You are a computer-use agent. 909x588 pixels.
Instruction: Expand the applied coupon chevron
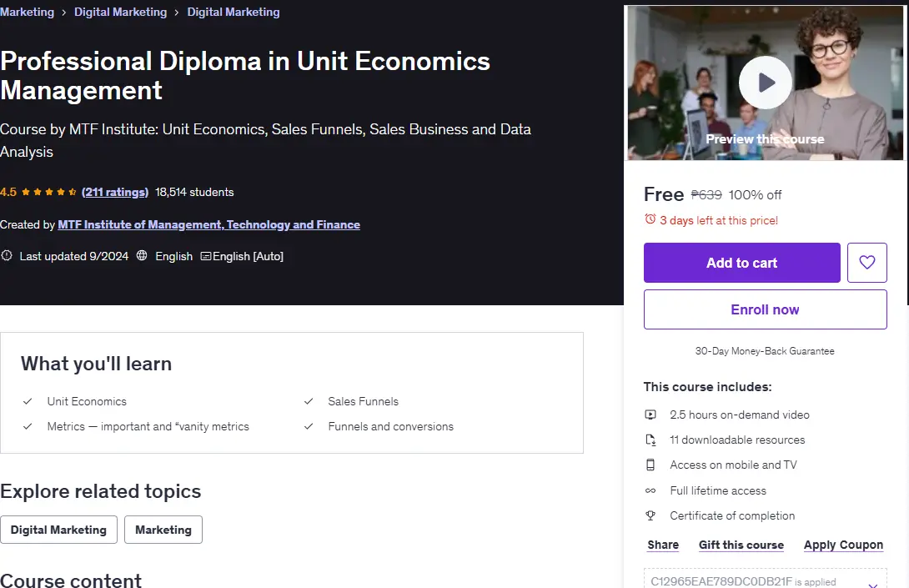click(x=873, y=584)
